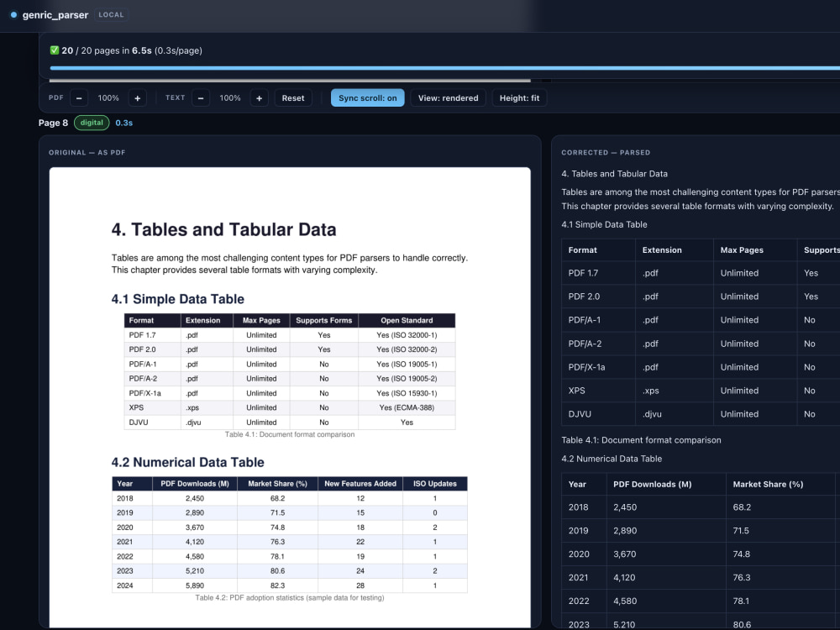Decrease PDF zoom with minus button
The image size is (840, 630).
coord(79,98)
